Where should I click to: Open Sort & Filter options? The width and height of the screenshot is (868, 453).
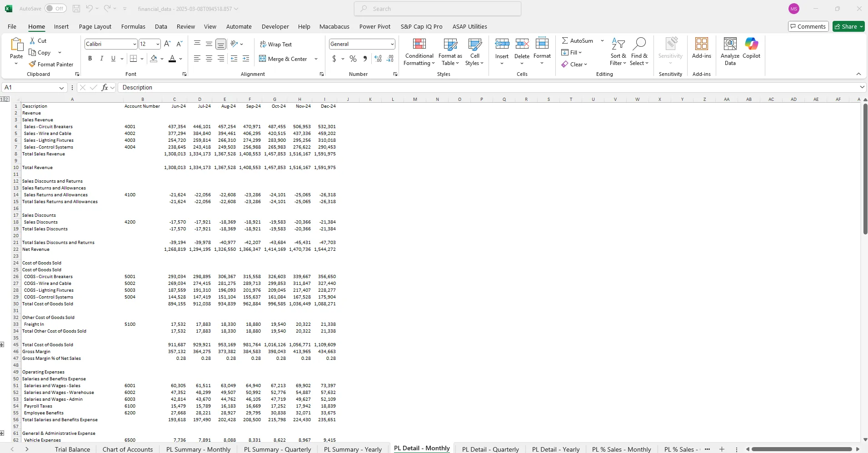[x=618, y=51]
